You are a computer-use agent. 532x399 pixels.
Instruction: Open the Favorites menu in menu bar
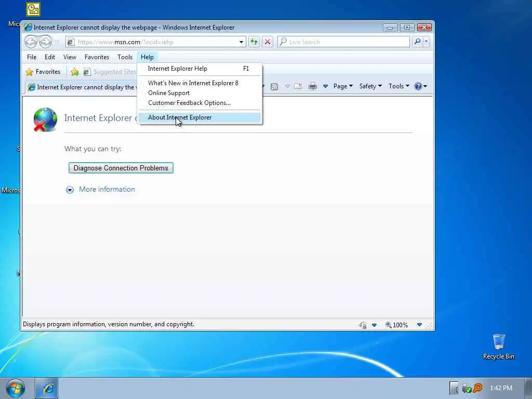point(97,57)
